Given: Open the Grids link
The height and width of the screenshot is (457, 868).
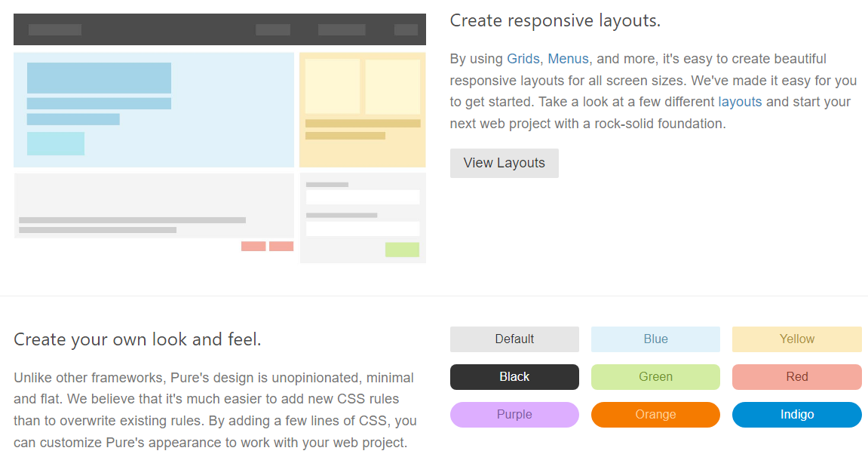Looking at the screenshot, I should [x=523, y=59].
